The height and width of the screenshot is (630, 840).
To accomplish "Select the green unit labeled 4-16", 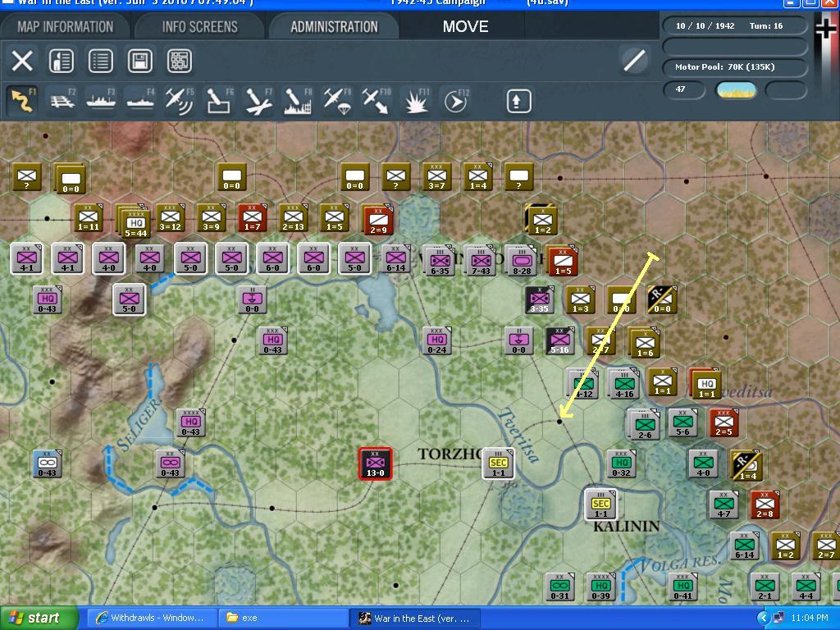I will 624,384.
